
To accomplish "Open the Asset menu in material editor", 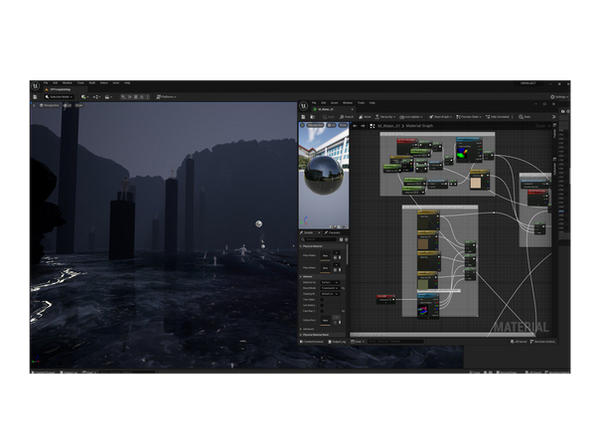I will (x=334, y=103).
